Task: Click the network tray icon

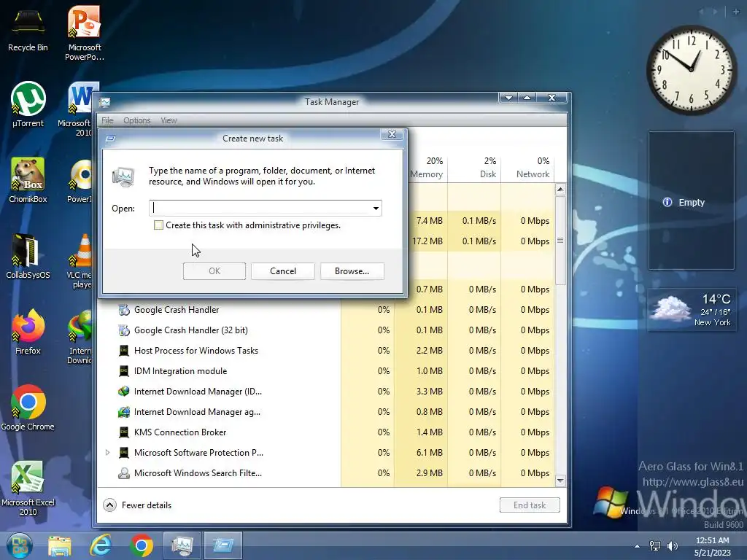Action: pos(655,545)
